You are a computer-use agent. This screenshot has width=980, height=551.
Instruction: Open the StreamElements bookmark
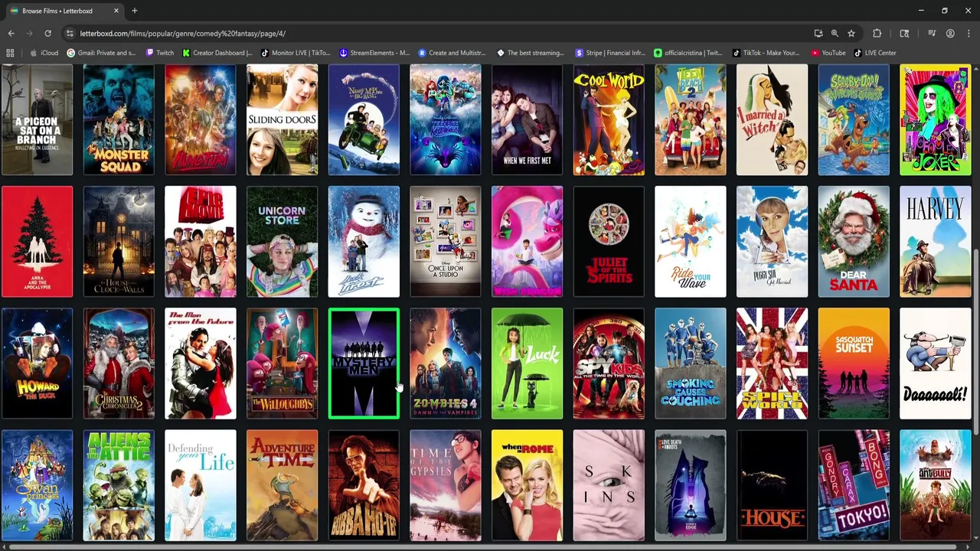374,53
